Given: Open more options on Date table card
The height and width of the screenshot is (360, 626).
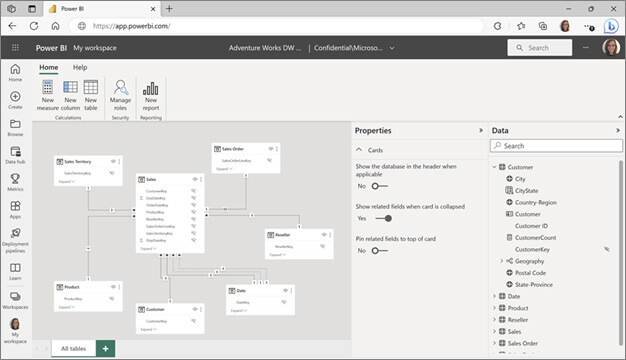Looking at the screenshot, I should pos(291,291).
